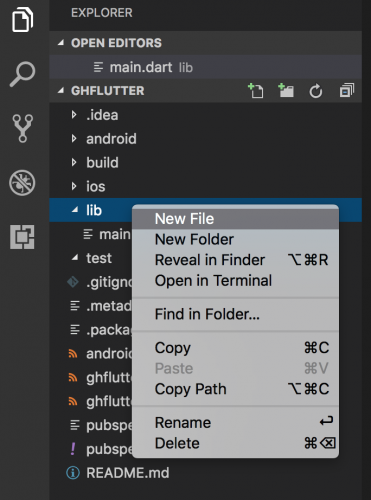
Task: Open the Explorer view in the activity bar
Action: click(x=23, y=20)
